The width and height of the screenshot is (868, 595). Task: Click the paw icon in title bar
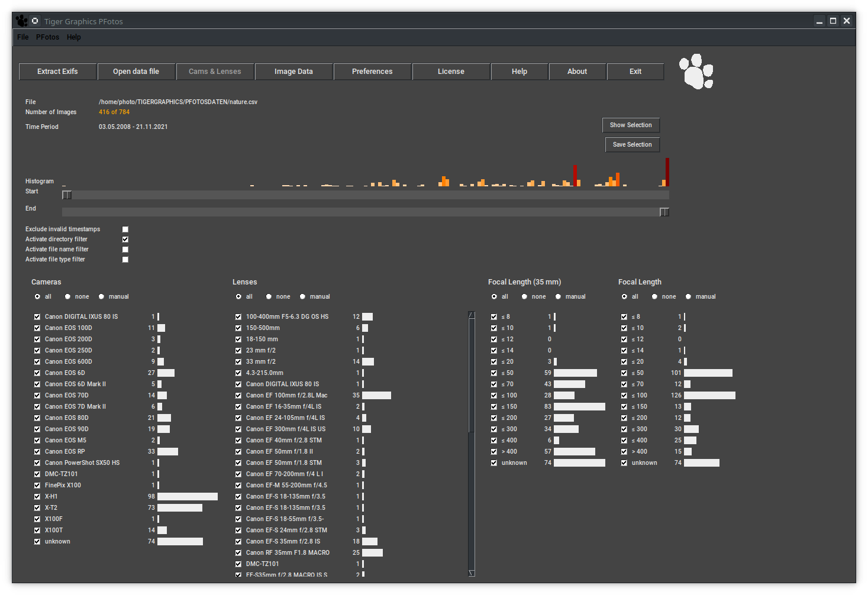pos(22,21)
